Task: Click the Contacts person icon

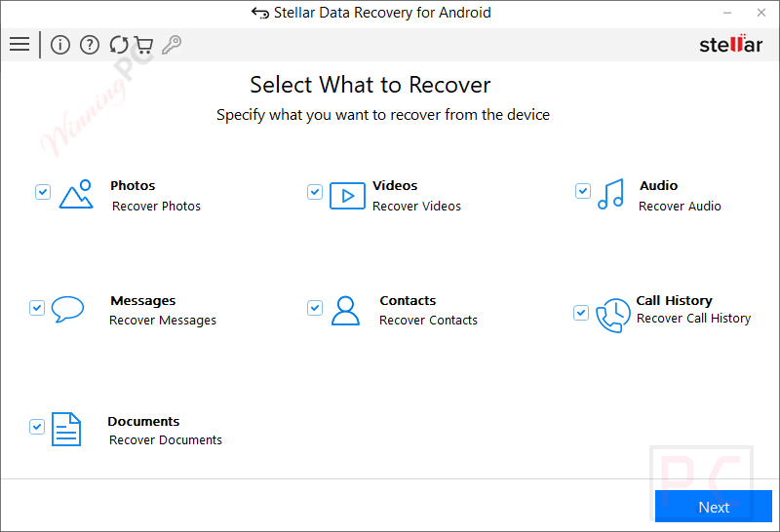Action: pyautogui.click(x=346, y=311)
